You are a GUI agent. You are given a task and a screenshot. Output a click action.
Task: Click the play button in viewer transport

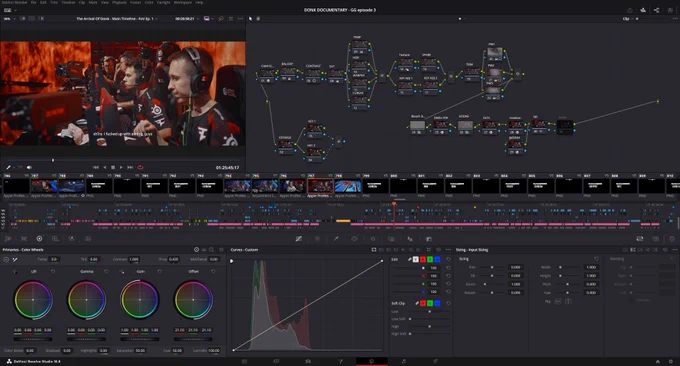(x=121, y=167)
